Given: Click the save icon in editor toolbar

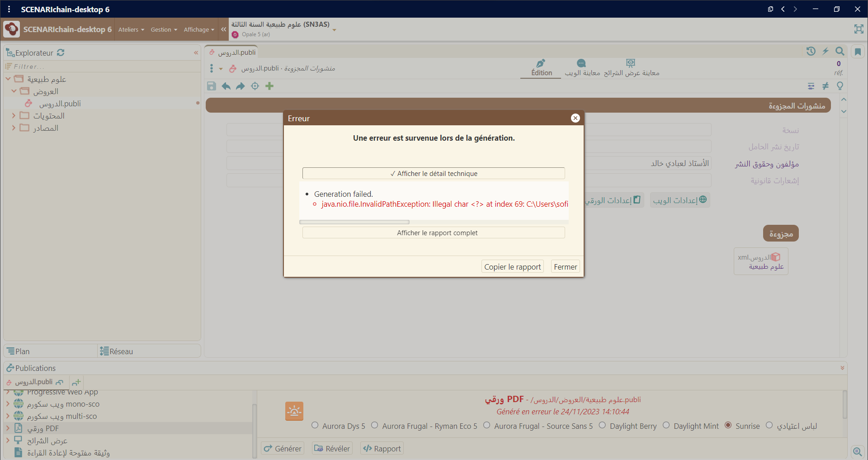Looking at the screenshot, I should [x=212, y=86].
